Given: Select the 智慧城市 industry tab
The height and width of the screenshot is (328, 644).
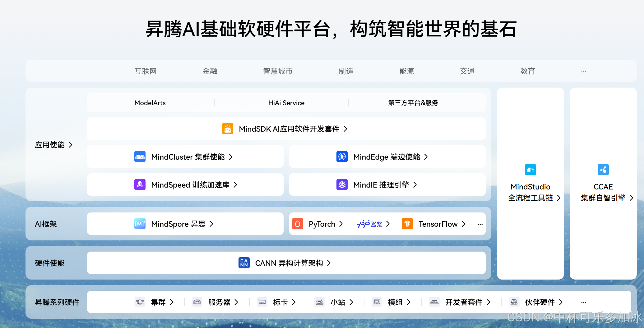Looking at the screenshot, I should pos(278,71).
